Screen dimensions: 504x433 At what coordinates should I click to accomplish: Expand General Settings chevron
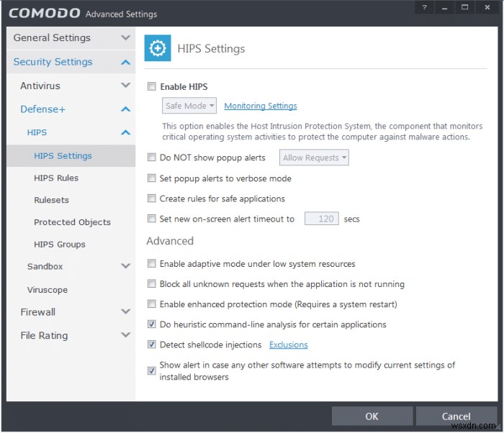[126, 37]
